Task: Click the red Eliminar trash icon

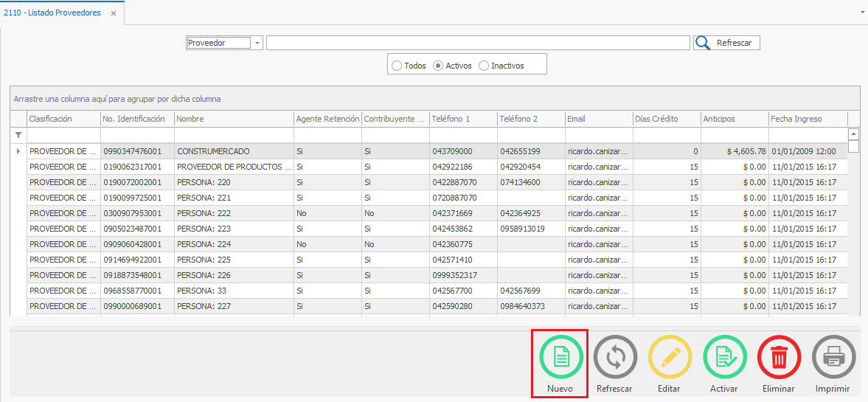Action: 779,358
